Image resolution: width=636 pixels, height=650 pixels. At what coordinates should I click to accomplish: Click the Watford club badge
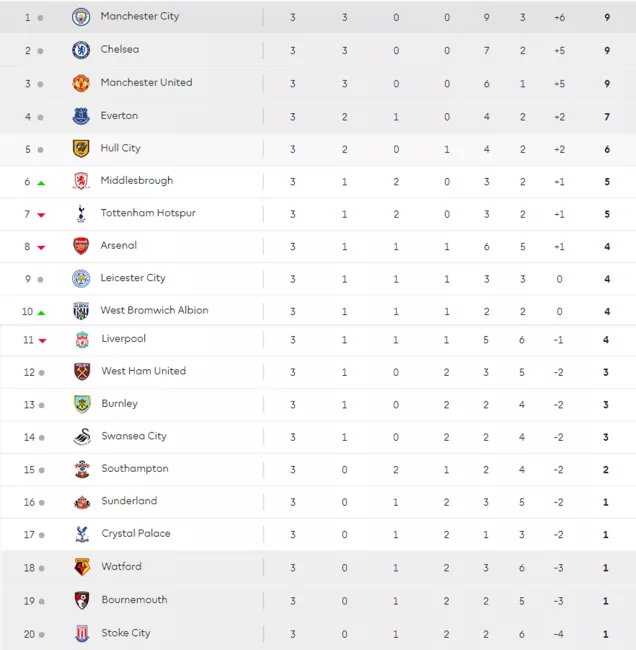click(x=82, y=567)
